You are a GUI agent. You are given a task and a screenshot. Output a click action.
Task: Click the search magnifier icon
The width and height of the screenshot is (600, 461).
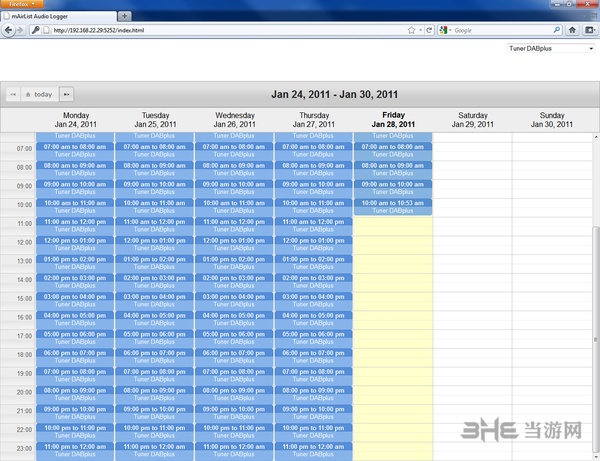(557, 30)
